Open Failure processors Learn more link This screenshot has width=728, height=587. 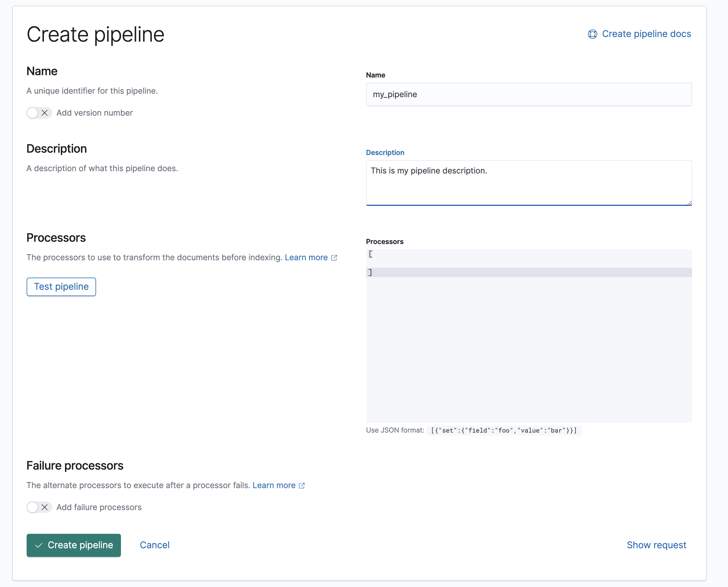tap(274, 486)
